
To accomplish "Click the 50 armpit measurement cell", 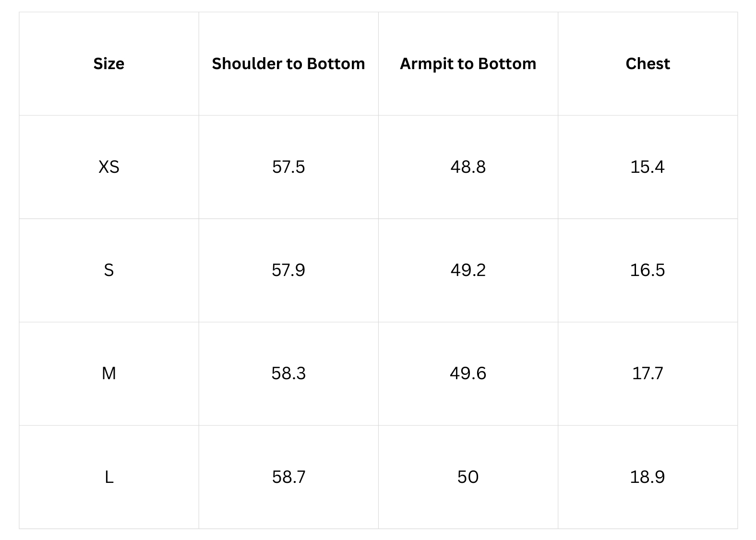I will (468, 477).
